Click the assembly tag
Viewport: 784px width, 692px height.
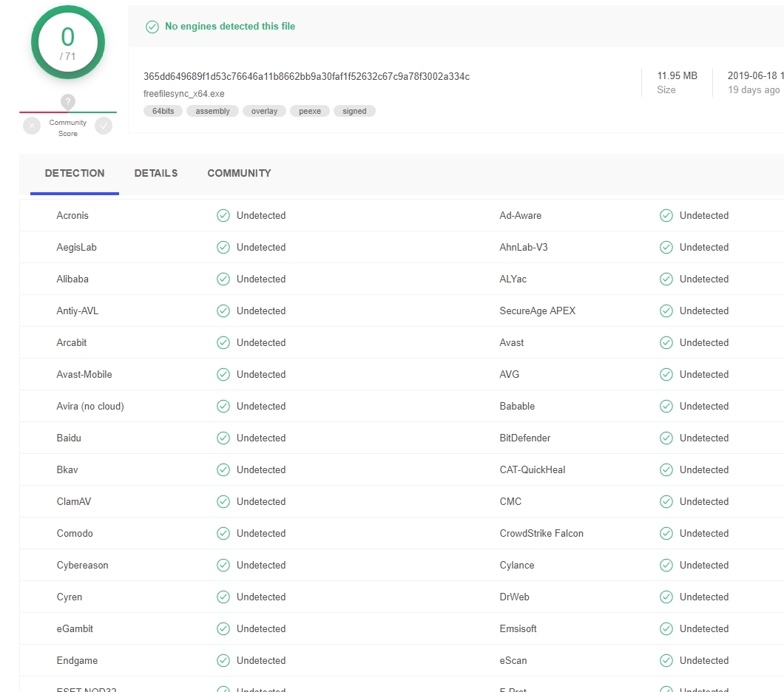[x=212, y=111]
